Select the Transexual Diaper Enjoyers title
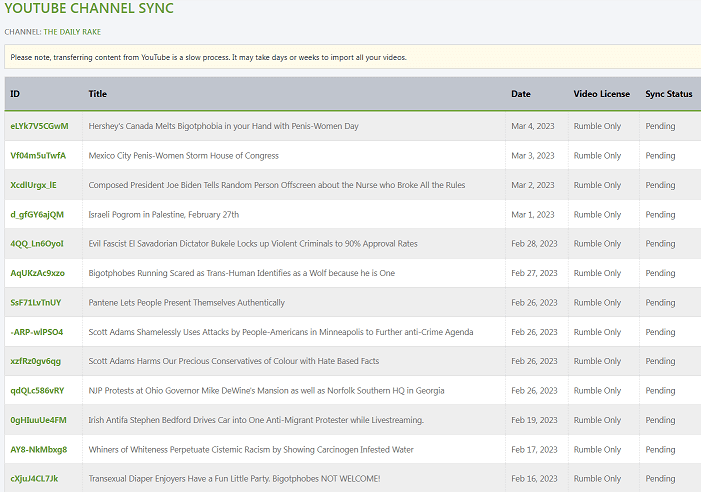 234,479
